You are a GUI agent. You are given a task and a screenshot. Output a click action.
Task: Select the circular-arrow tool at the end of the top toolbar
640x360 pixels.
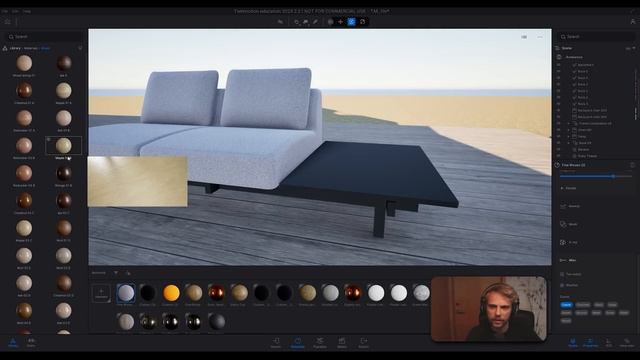point(362,22)
